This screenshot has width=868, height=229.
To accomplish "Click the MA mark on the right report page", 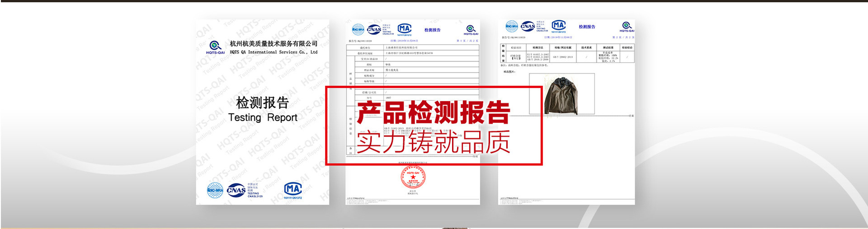I will click(559, 26).
